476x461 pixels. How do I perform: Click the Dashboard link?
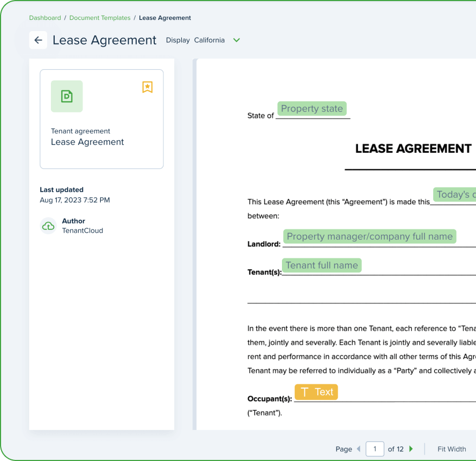[x=45, y=18]
